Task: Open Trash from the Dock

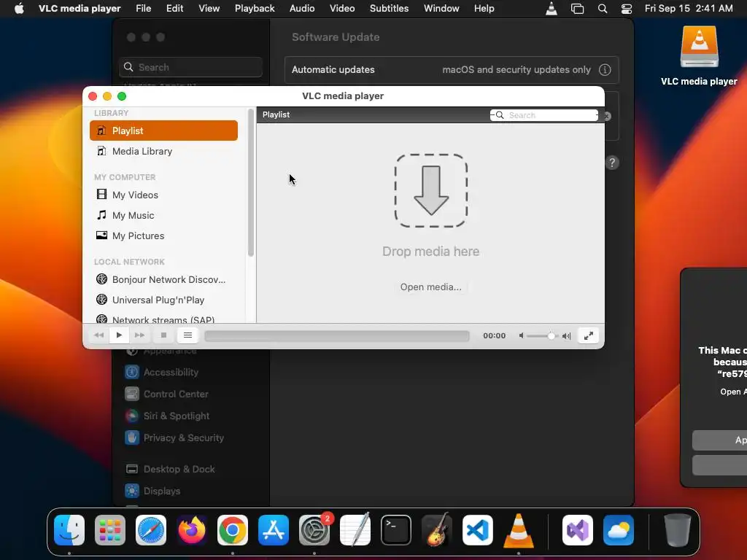Action: 678,530
